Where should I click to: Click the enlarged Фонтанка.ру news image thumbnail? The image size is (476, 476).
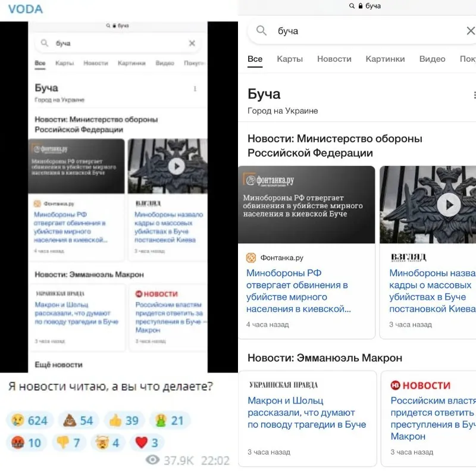coord(306,205)
